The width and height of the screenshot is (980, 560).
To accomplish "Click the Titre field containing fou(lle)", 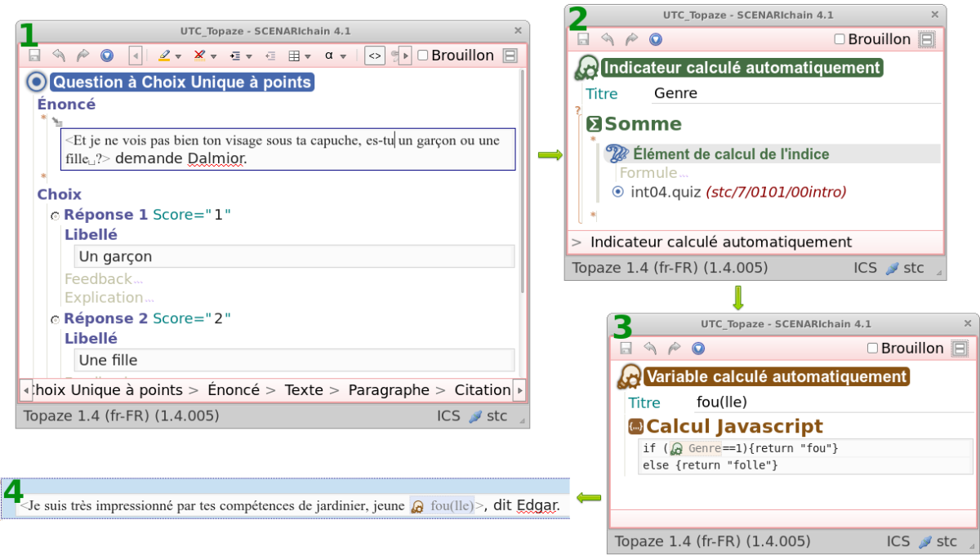I will (834, 402).
